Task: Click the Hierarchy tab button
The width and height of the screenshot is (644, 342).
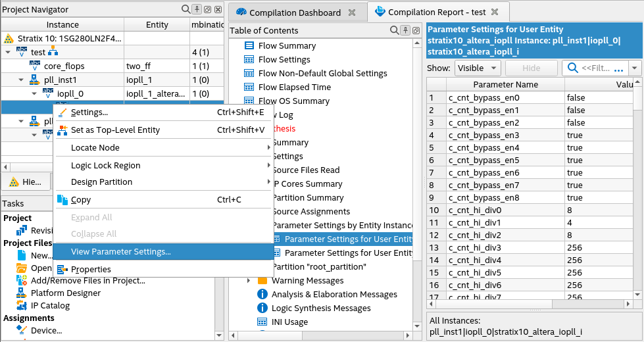Action: pyautogui.click(x=26, y=182)
